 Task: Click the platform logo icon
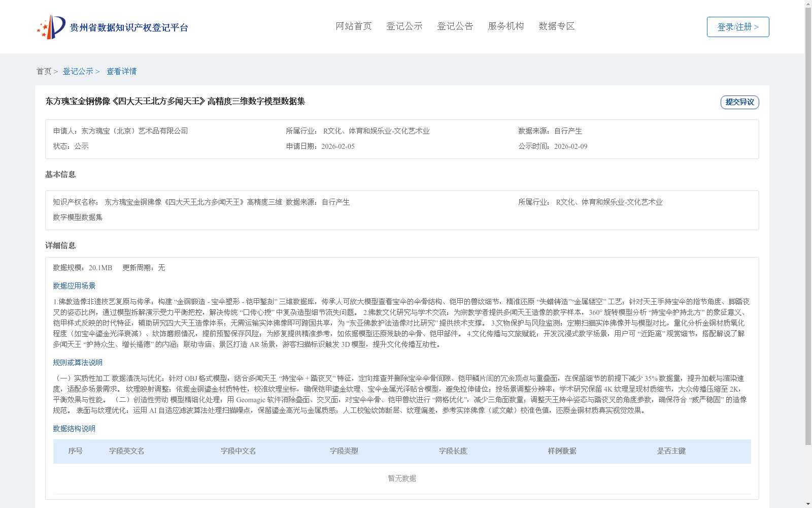pyautogui.click(x=51, y=27)
